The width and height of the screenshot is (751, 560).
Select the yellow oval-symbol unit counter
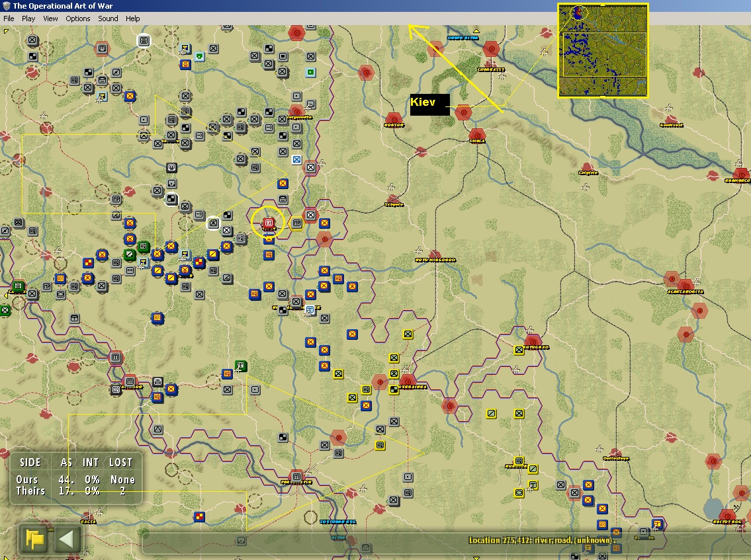[519, 493]
